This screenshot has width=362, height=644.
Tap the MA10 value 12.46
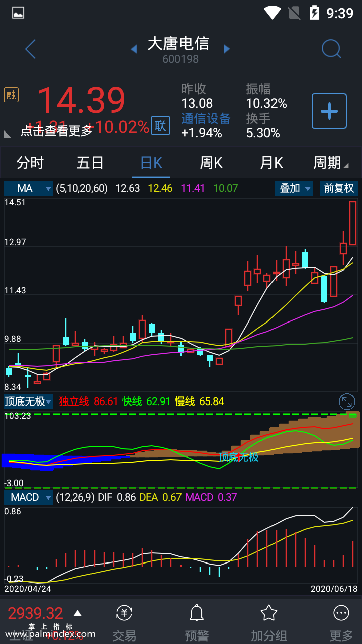click(x=160, y=188)
